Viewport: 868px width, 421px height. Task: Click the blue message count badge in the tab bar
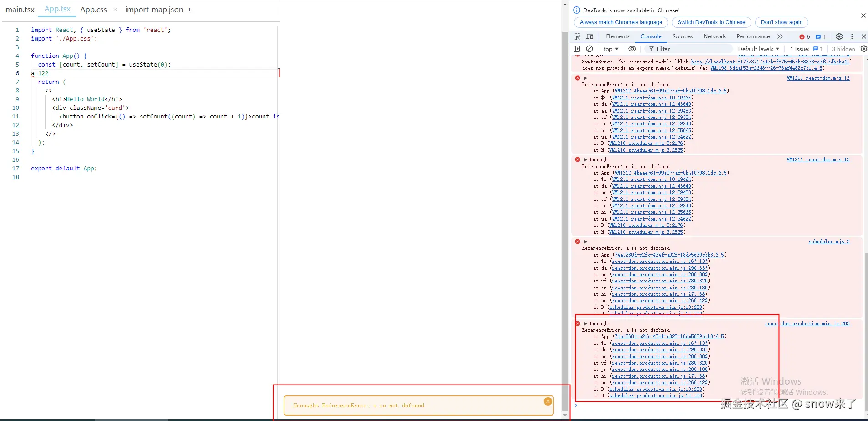tap(820, 37)
